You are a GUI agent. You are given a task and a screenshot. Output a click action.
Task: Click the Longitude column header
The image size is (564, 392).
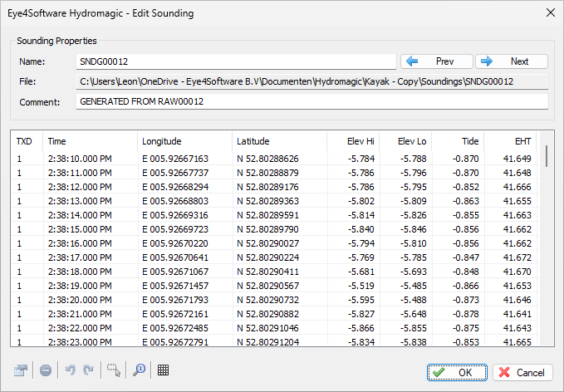[x=184, y=142]
